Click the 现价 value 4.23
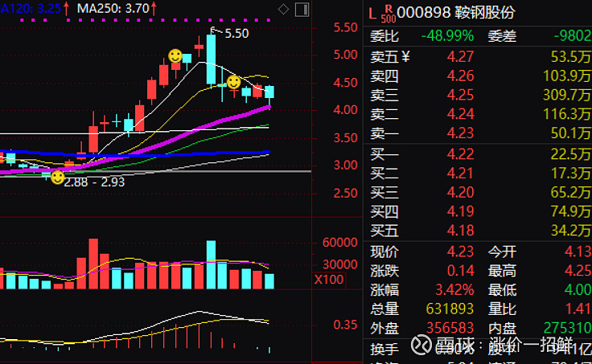Viewport: 592px width, 364px height. coord(460,252)
